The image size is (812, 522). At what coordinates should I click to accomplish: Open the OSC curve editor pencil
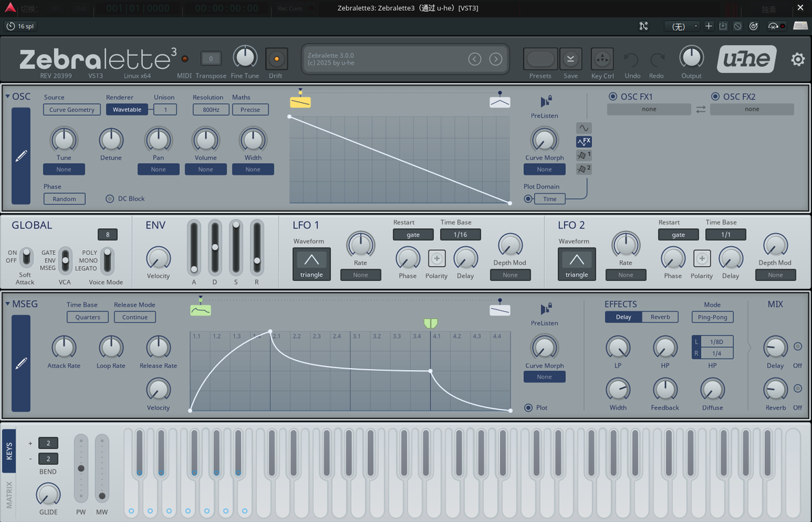point(20,156)
